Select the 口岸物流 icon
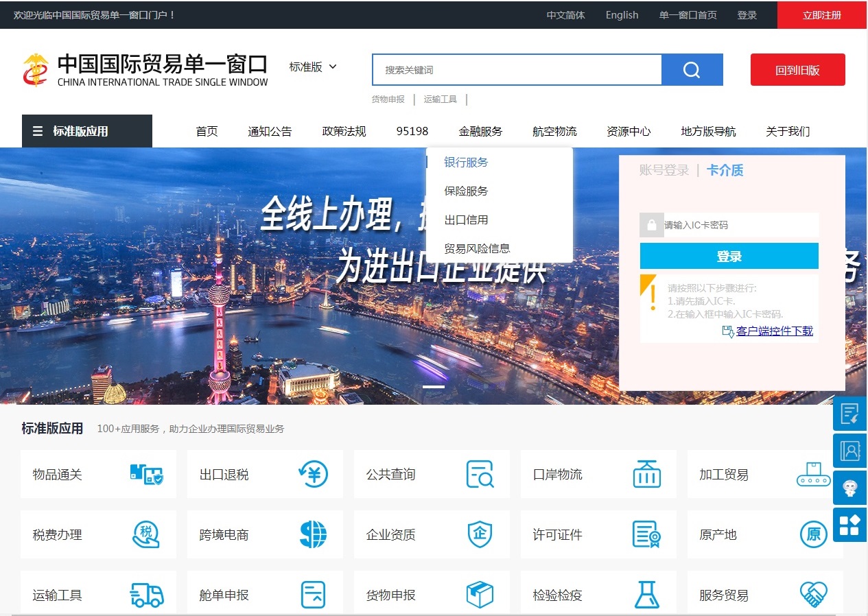868x616 pixels. click(x=646, y=474)
